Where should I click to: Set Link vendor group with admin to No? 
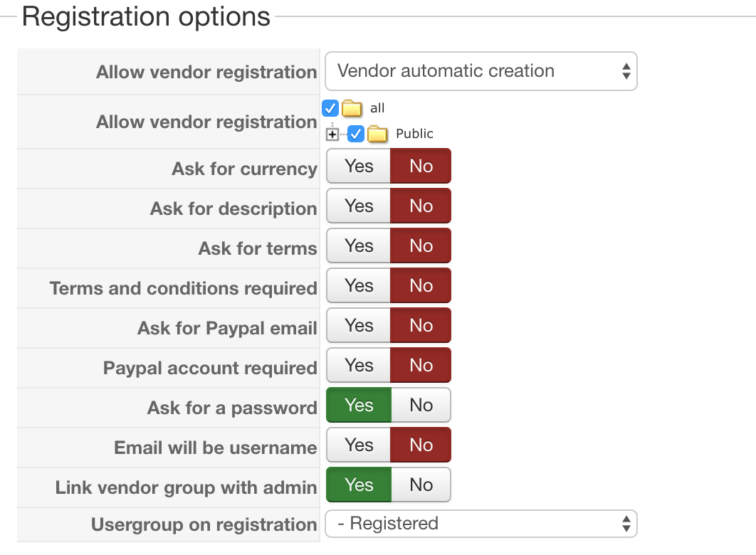coord(421,485)
